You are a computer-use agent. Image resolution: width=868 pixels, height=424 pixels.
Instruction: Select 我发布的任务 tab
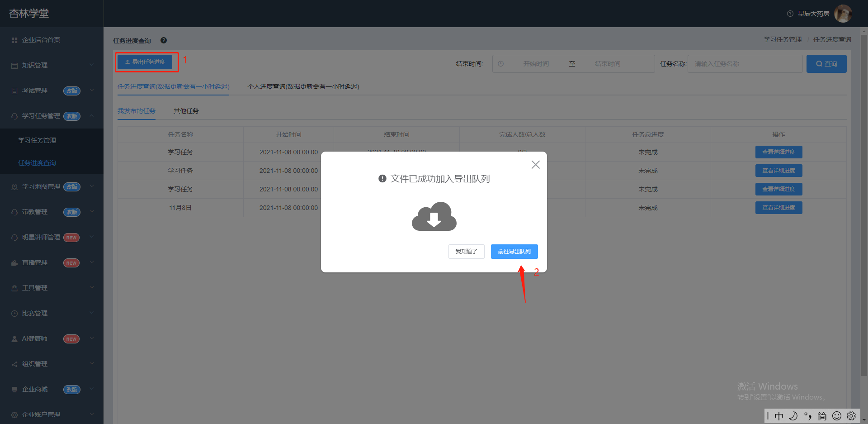point(137,111)
